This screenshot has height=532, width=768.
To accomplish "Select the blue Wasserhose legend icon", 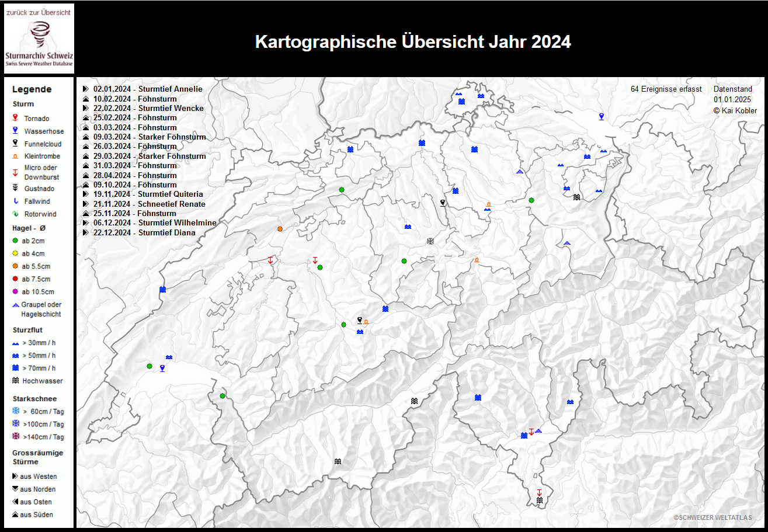I will pos(15,131).
